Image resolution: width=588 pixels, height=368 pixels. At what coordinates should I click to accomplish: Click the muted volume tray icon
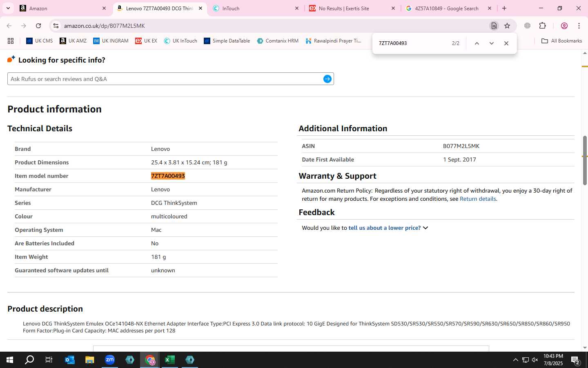click(535, 360)
